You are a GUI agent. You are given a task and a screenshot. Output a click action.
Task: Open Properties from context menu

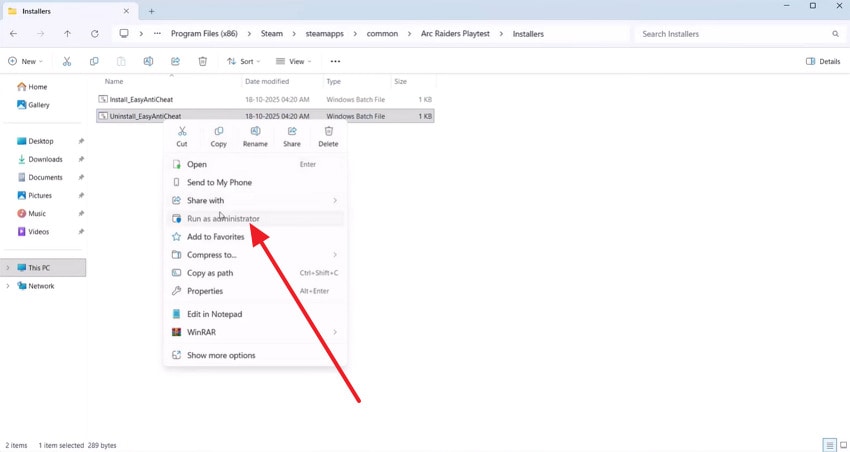255,291
